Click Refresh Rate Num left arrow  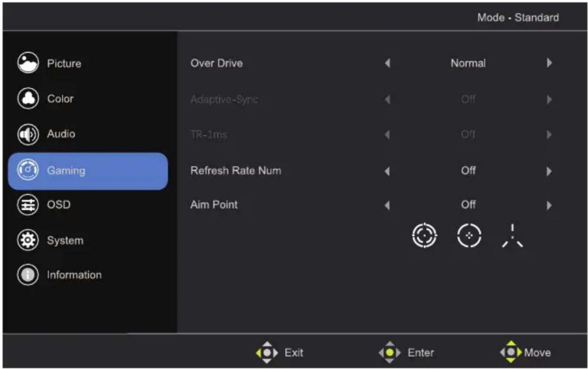click(387, 171)
